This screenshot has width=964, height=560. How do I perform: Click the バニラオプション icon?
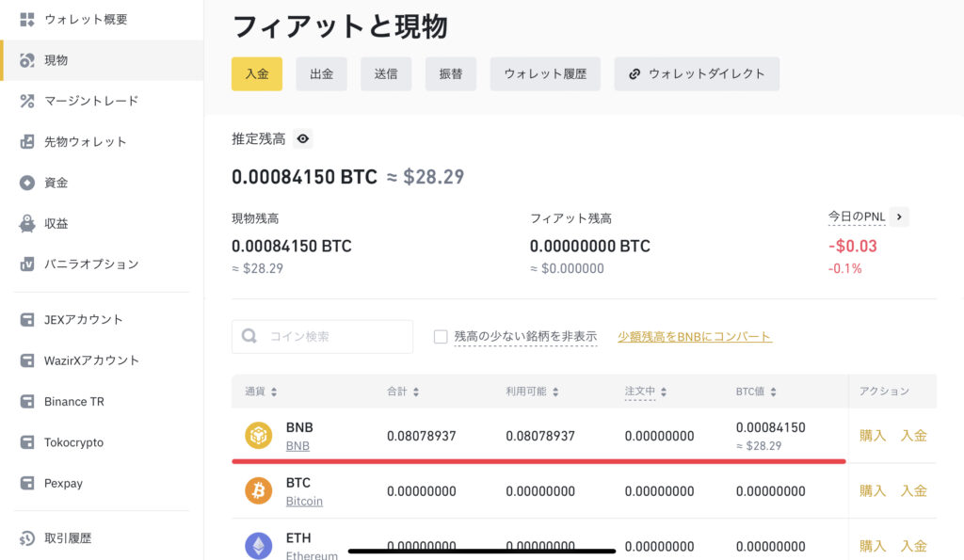click(x=27, y=264)
